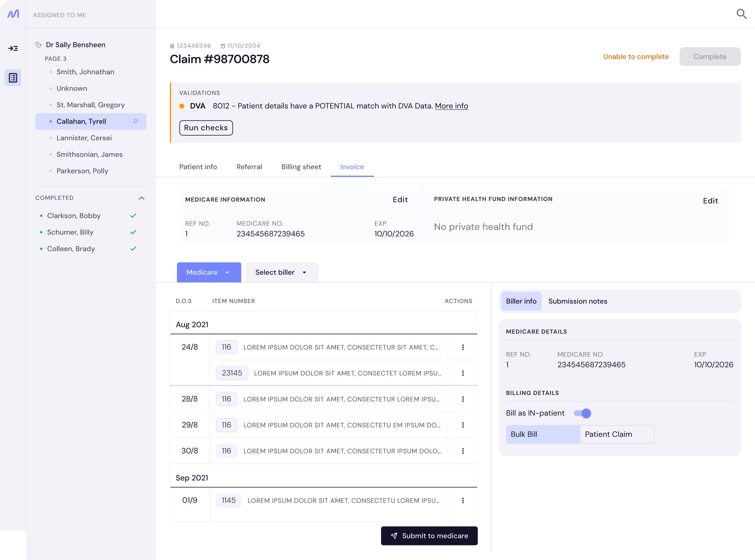Select St. Marshall, Gregory

tap(91, 105)
